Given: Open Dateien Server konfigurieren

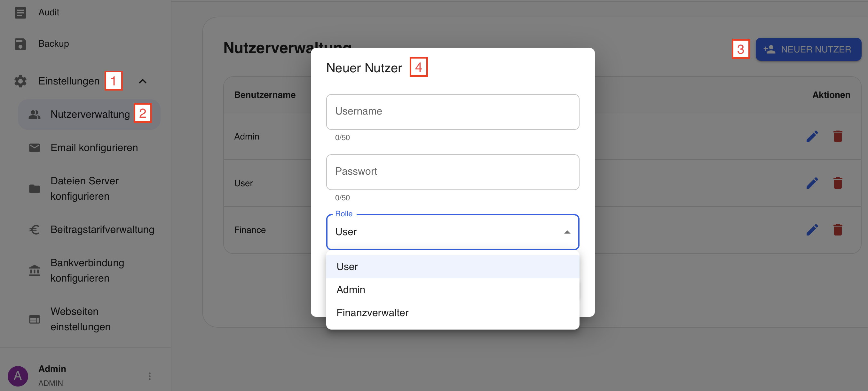Looking at the screenshot, I should pyautogui.click(x=89, y=189).
